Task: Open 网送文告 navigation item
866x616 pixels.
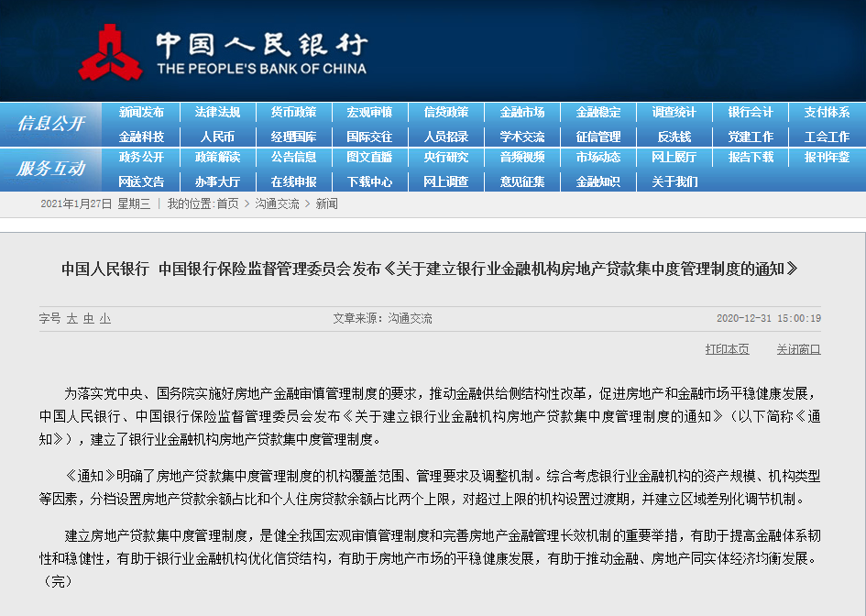Action: coord(141,181)
